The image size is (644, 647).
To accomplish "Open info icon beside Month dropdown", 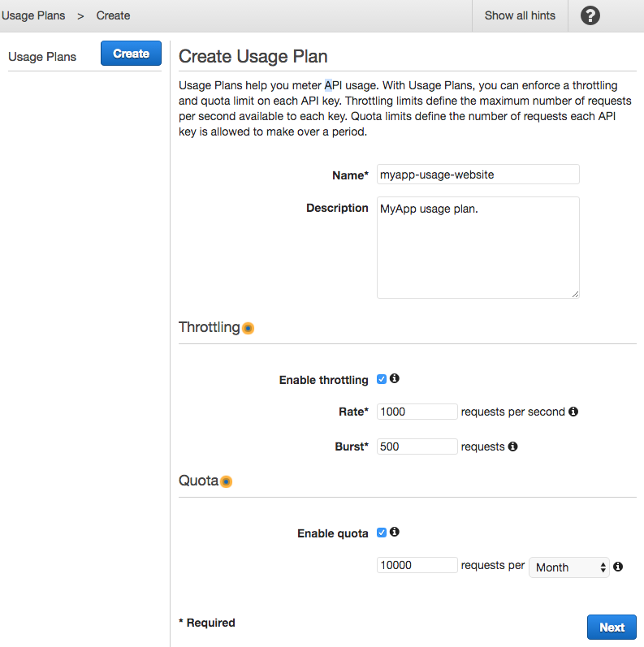I will point(617,567).
